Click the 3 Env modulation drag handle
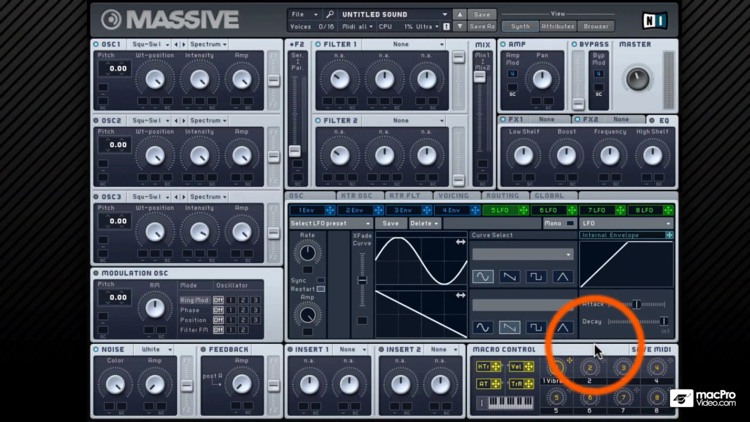The width and height of the screenshot is (750, 422). [x=426, y=210]
